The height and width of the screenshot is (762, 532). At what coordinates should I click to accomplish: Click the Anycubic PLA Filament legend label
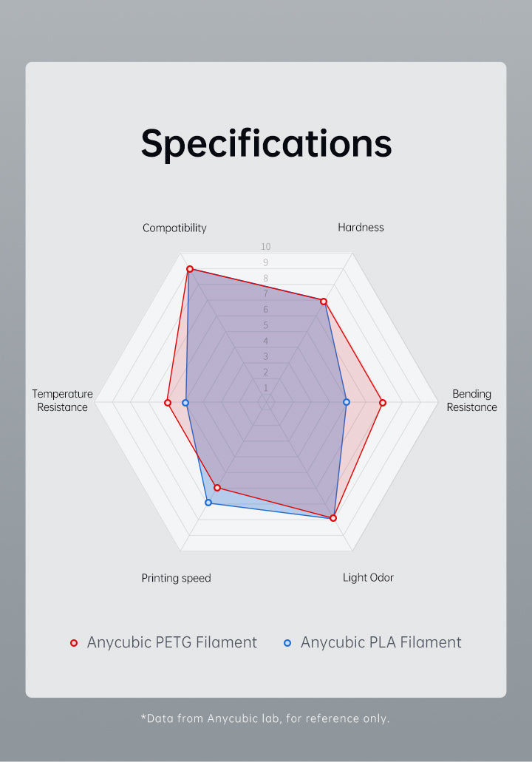(381, 643)
